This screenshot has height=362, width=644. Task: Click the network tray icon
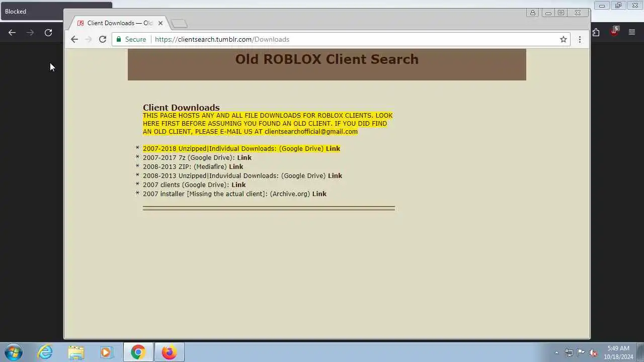(569, 352)
